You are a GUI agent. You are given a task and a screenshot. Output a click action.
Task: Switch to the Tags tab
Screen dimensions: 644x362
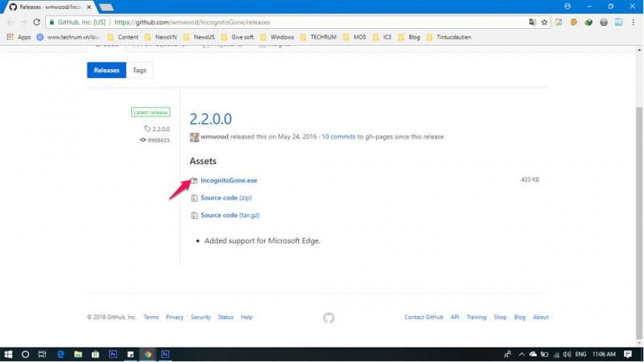(139, 70)
